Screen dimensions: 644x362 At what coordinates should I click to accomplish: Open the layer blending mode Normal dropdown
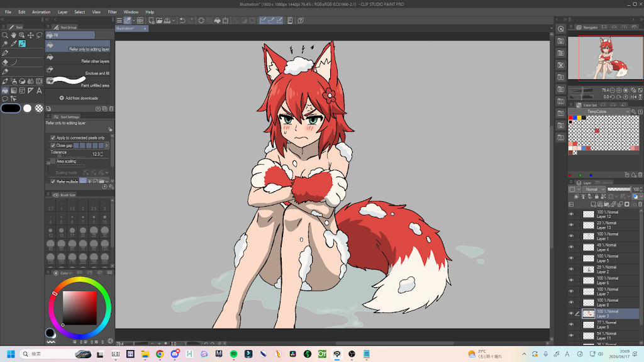coord(595,189)
